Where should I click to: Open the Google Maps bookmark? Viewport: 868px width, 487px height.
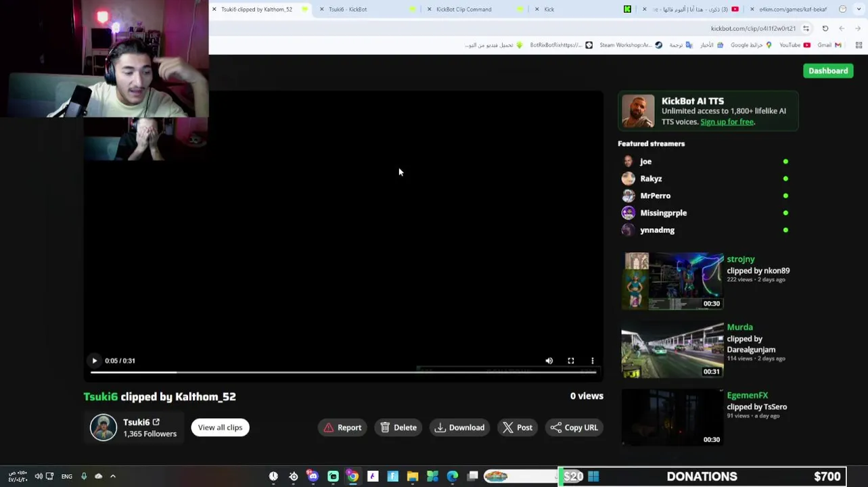[751, 45]
